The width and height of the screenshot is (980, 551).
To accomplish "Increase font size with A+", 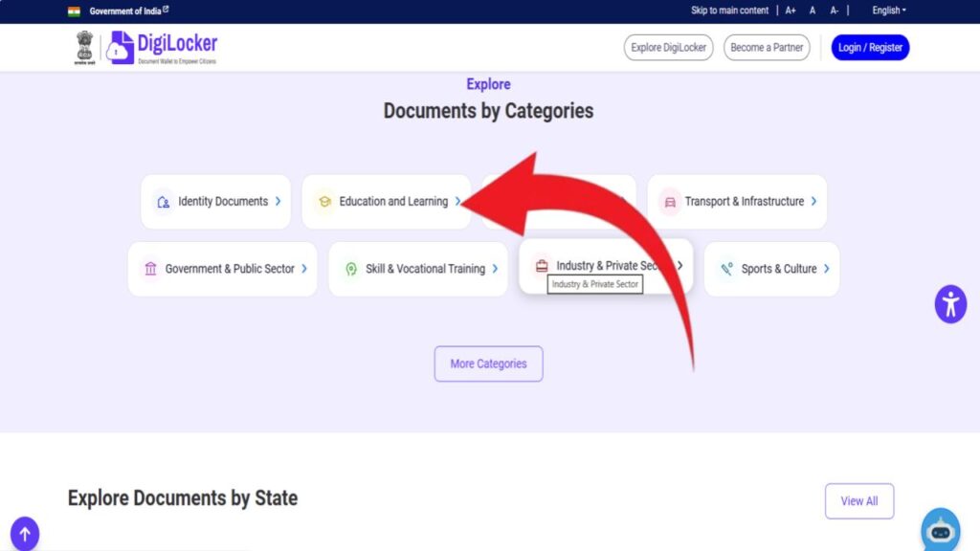I will pyautogui.click(x=791, y=11).
